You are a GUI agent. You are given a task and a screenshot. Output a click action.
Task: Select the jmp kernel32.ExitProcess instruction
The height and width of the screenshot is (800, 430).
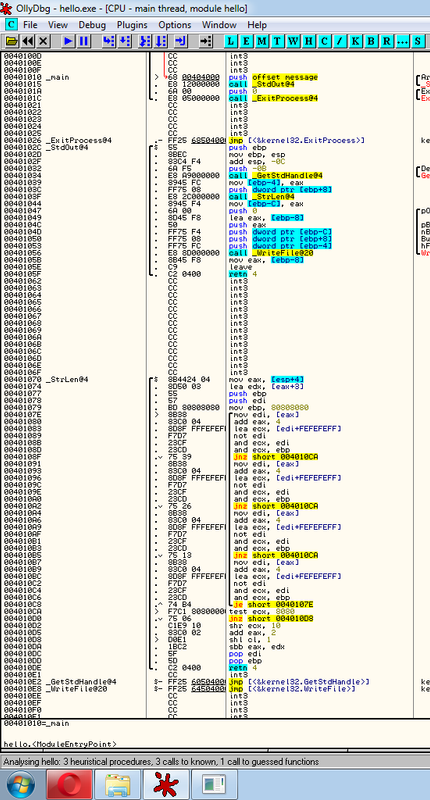click(297, 140)
